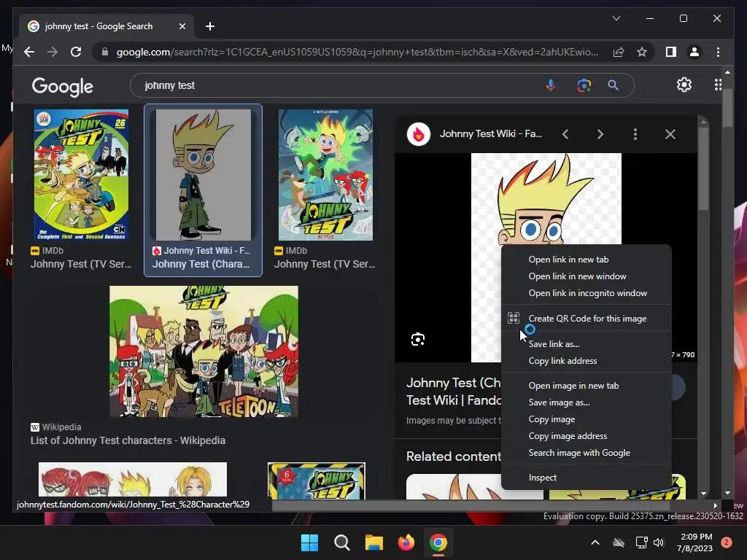The height and width of the screenshot is (560, 747).
Task: Go back to the previous page in Chrome
Action: pos(29,52)
